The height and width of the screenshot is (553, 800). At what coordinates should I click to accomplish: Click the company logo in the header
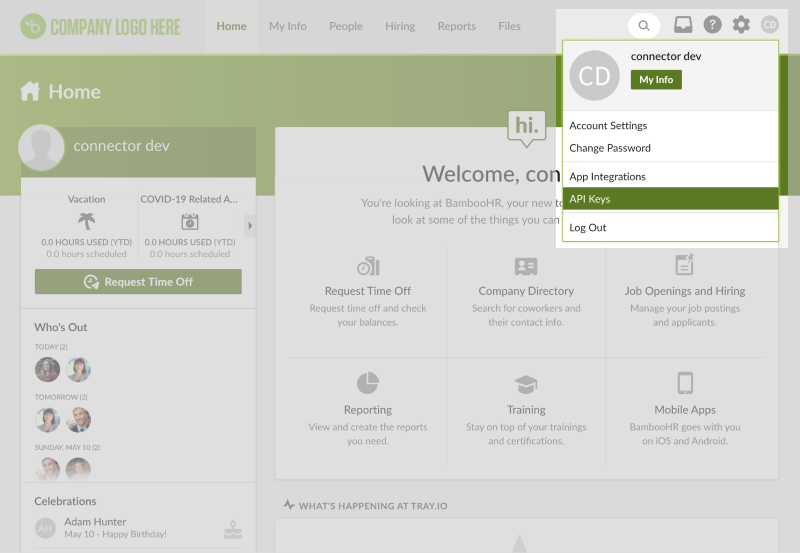[x=101, y=26]
